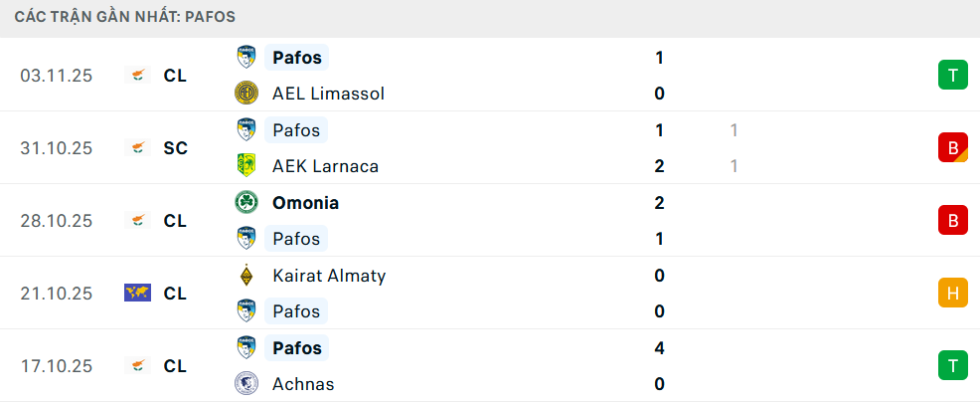Click Cyprus flag icon beside SC
The width and height of the screenshot is (980, 403).
(x=137, y=148)
